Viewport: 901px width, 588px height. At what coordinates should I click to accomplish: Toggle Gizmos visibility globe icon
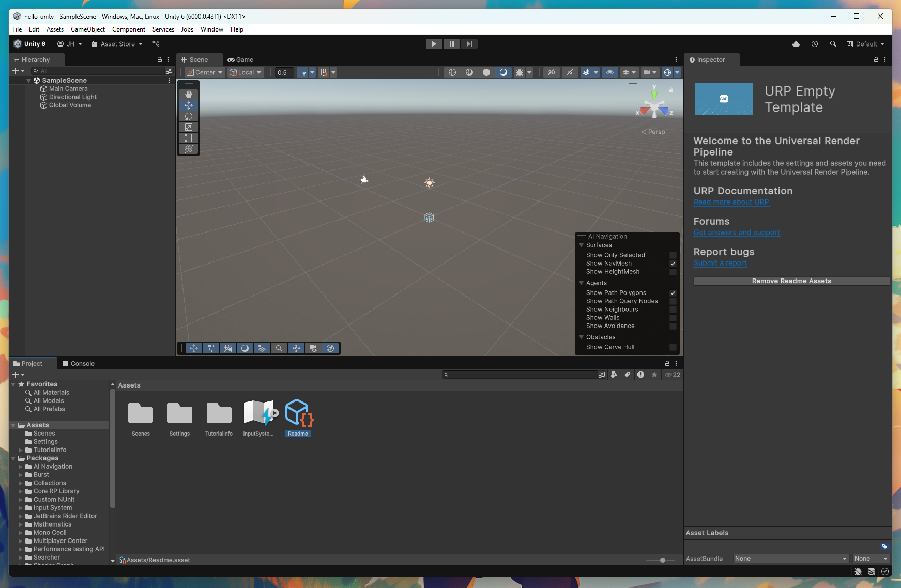click(x=667, y=72)
